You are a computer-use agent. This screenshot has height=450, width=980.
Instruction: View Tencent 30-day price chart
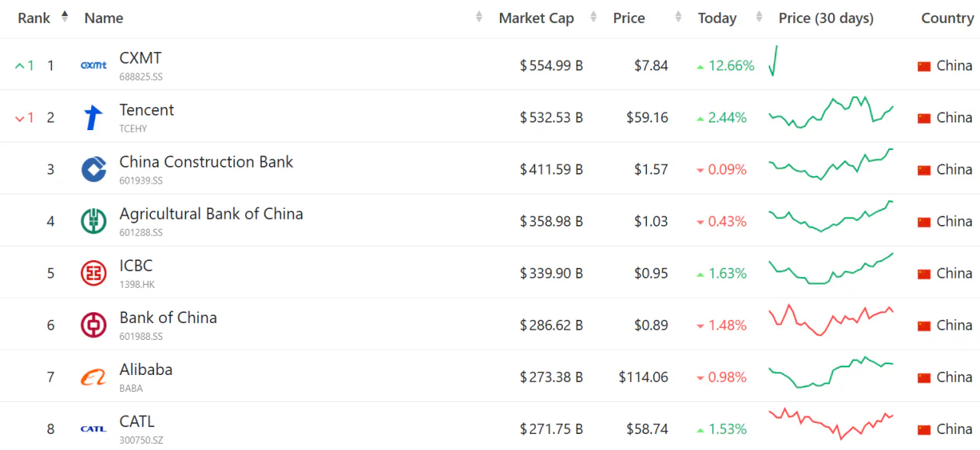tap(831, 112)
